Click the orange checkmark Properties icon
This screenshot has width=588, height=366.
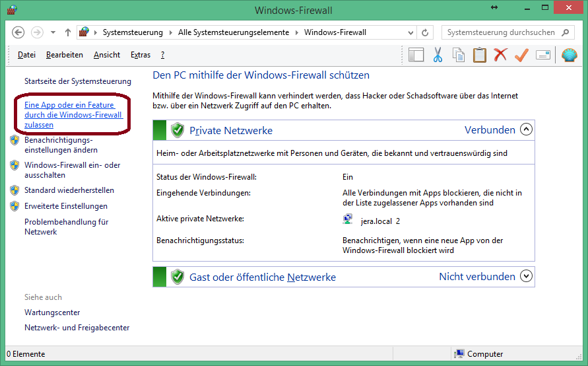tap(521, 55)
